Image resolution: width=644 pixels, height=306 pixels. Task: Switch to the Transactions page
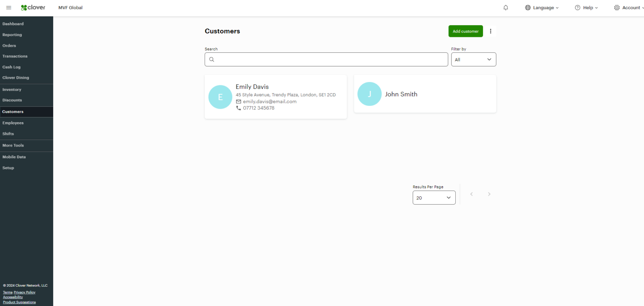click(15, 56)
